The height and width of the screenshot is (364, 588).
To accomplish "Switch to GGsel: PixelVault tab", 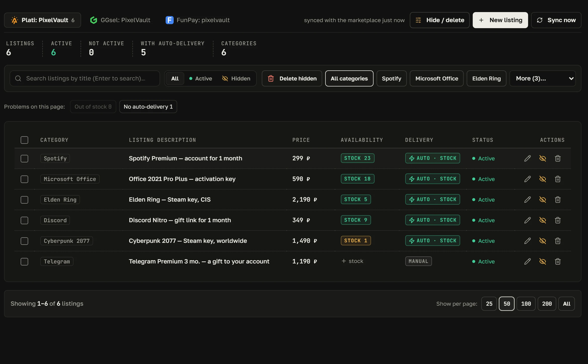I will click(x=120, y=20).
